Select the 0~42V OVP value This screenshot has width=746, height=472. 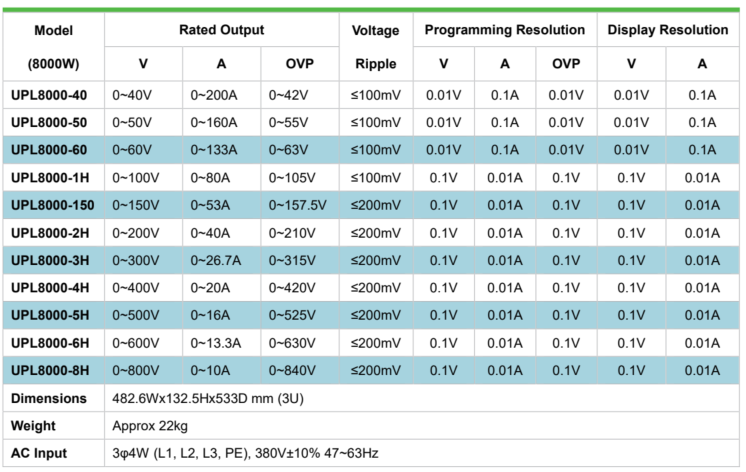tap(289, 95)
